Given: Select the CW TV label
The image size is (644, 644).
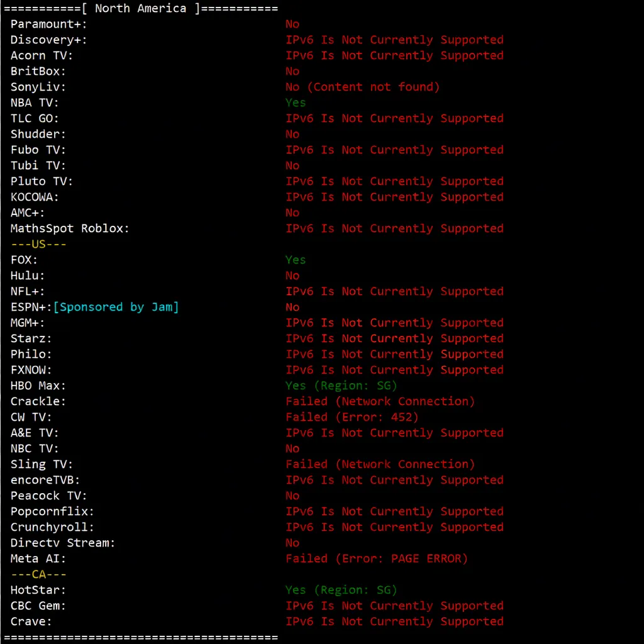Looking at the screenshot, I should [x=31, y=418].
